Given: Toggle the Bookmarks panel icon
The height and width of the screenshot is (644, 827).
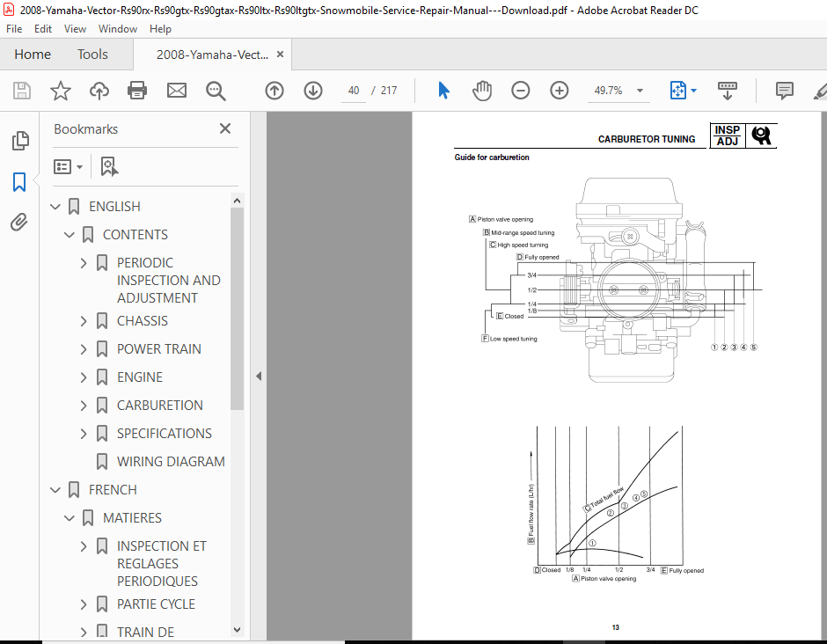Looking at the screenshot, I should 19,182.
